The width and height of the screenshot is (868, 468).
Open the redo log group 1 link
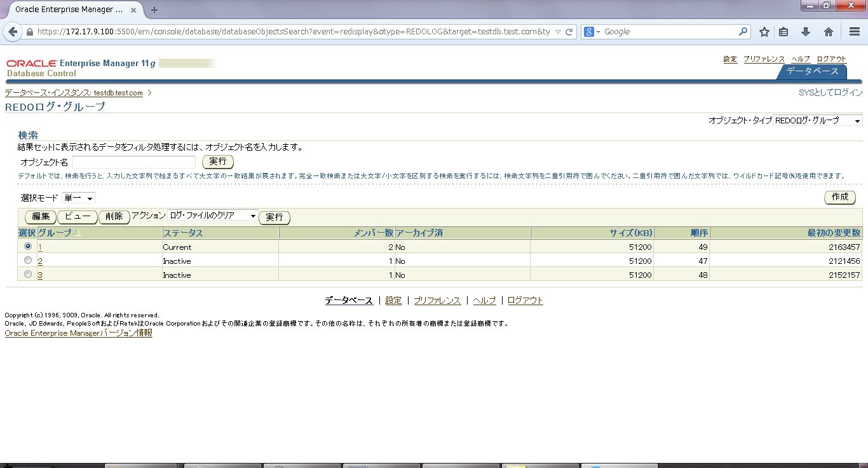[40, 247]
